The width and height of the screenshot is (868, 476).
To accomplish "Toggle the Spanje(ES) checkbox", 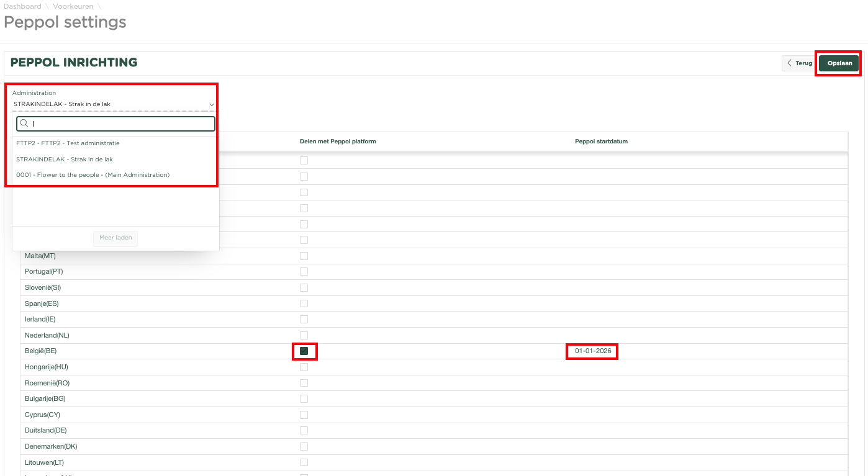I will (x=304, y=303).
